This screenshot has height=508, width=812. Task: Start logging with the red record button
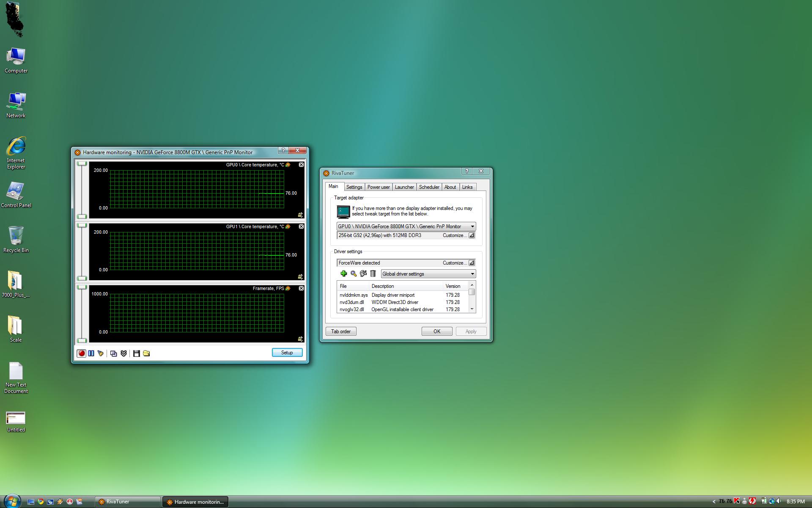[x=82, y=353]
